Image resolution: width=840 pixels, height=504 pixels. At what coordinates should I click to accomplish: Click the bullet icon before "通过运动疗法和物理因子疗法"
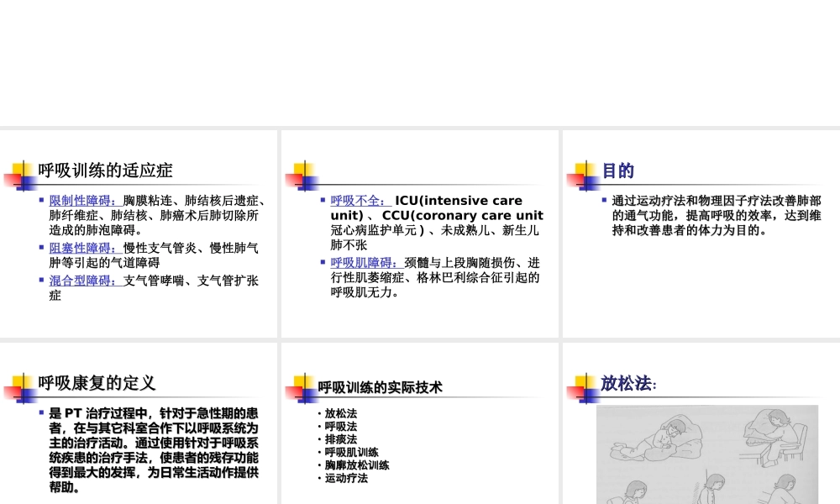[603, 201]
